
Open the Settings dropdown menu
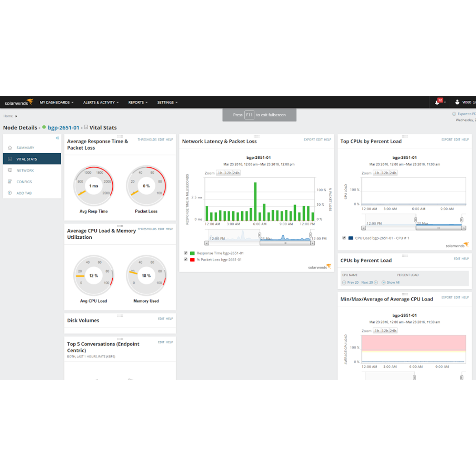click(x=167, y=102)
